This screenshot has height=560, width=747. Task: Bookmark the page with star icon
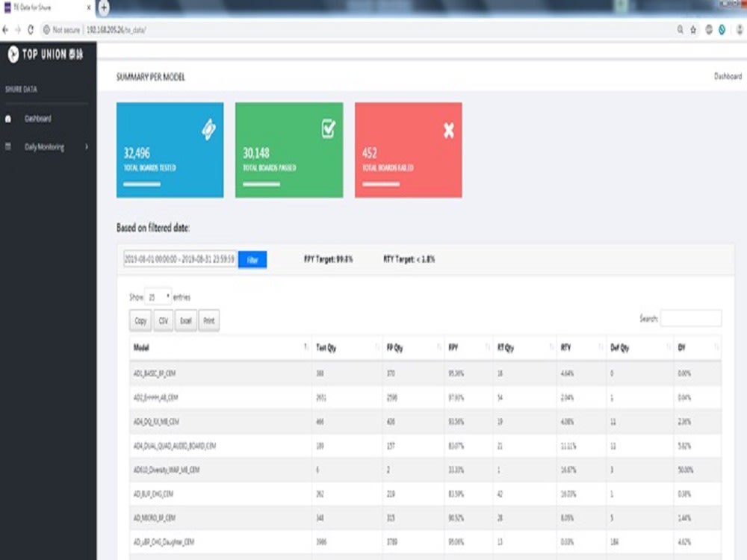pyautogui.click(x=693, y=30)
